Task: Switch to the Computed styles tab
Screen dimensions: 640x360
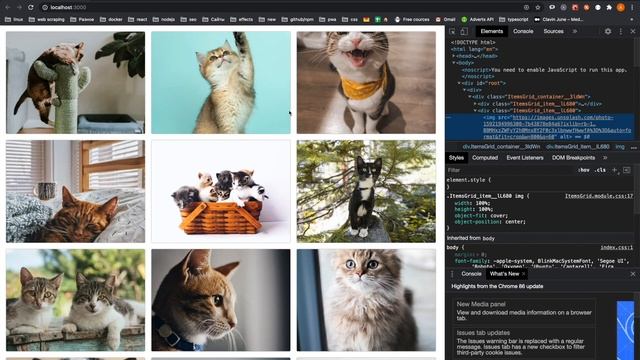Action: tap(485, 158)
